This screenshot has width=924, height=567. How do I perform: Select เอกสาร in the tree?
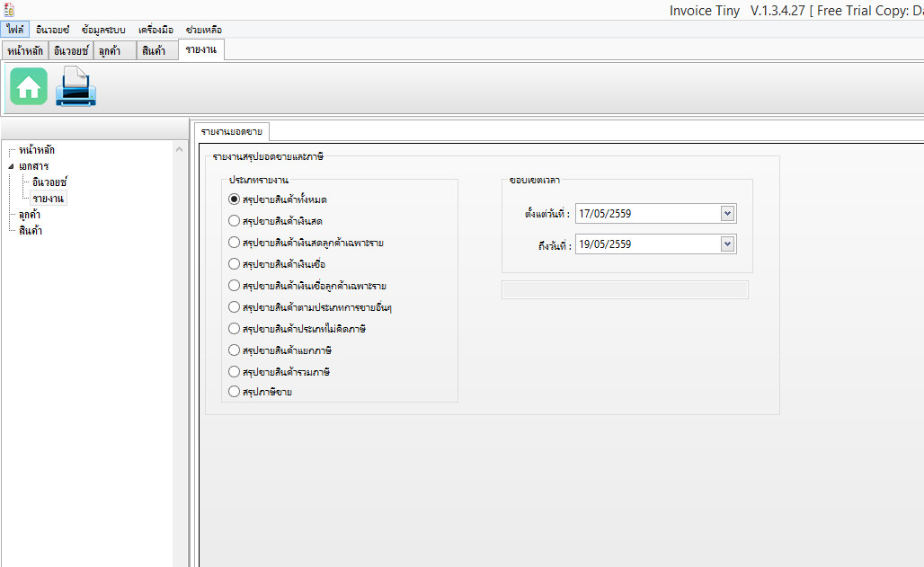33,166
